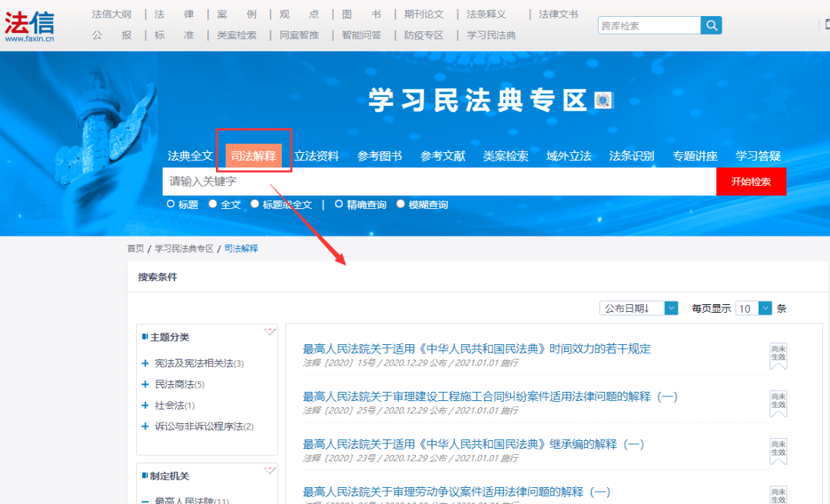Click 尚未生效 badge on the 建设工程施工合同 result
Viewport: 830px width, 504px height.
(x=778, y=403)
